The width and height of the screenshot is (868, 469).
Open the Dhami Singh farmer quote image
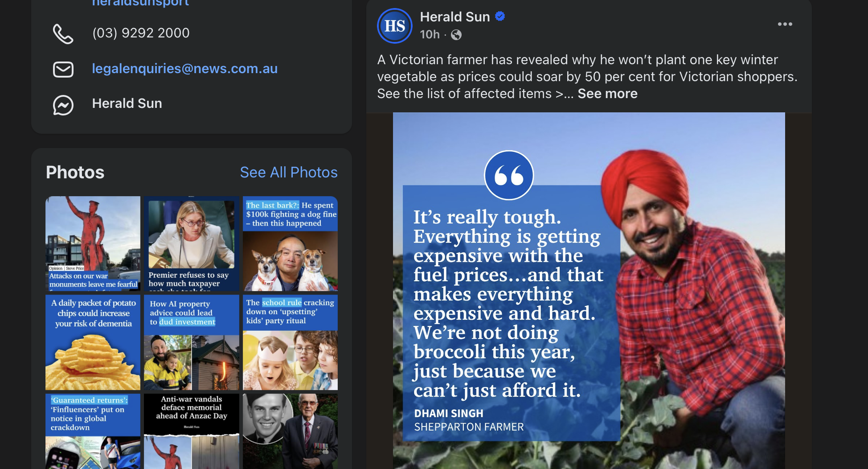tap(589, 291)
